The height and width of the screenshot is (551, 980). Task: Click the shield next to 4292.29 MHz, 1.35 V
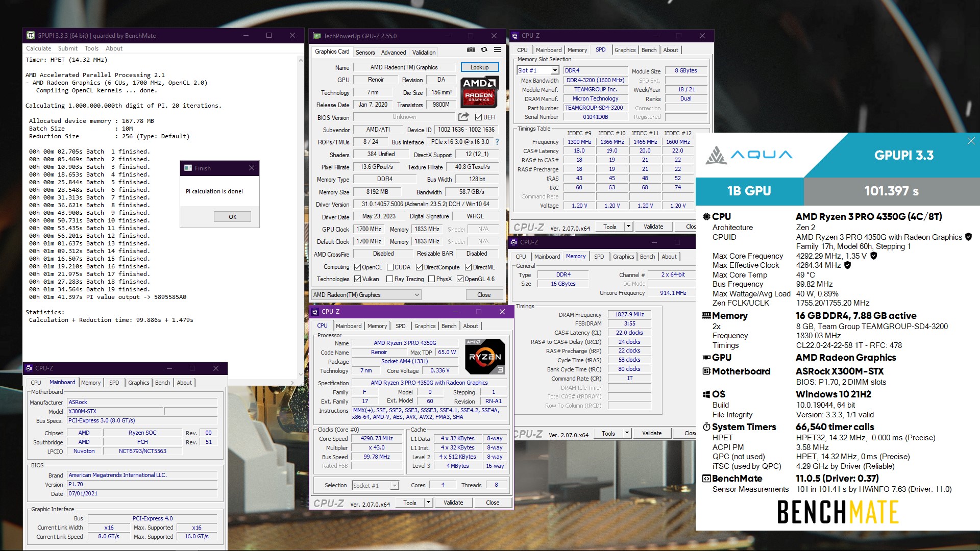tap(874, 256)
